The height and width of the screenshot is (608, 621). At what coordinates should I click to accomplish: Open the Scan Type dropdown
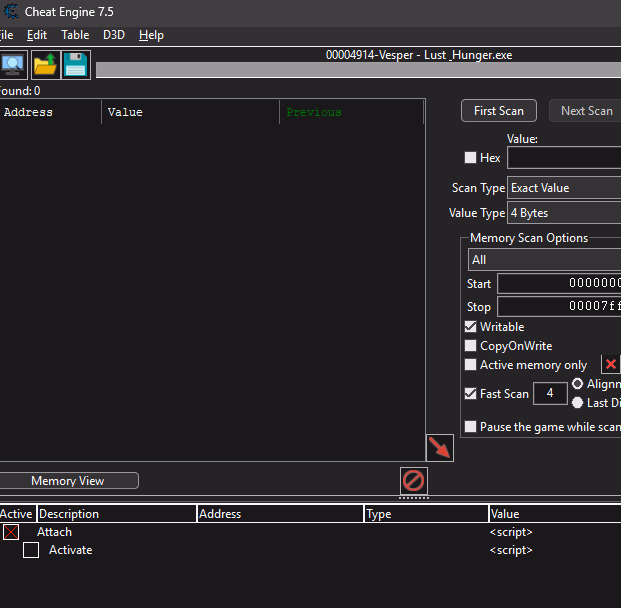pos(563,188)
